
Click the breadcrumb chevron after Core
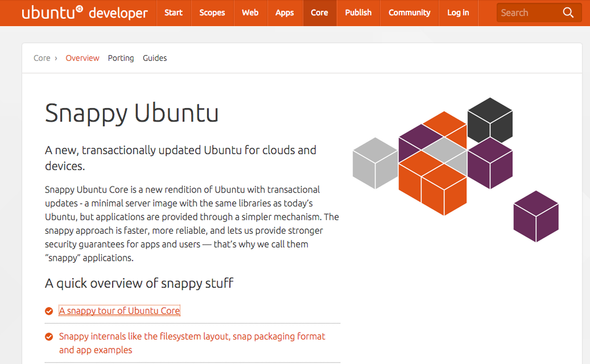click(x=56, y=58)
